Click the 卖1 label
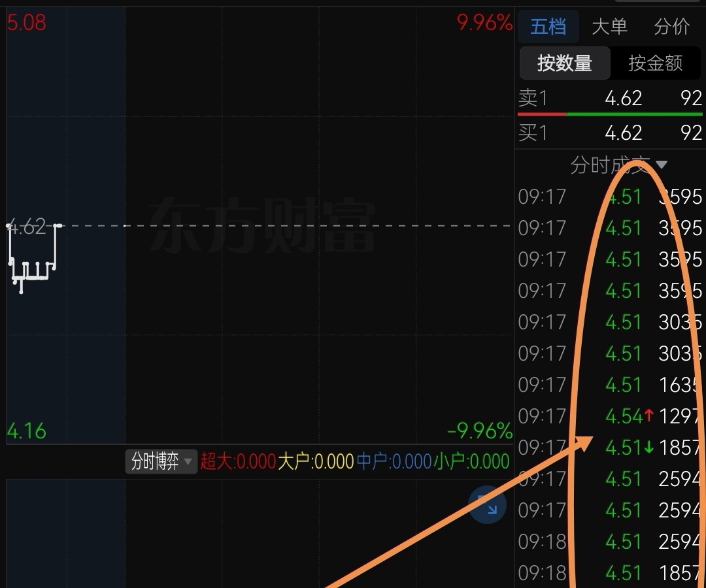 pyautogui.click(x=533, y=98)
